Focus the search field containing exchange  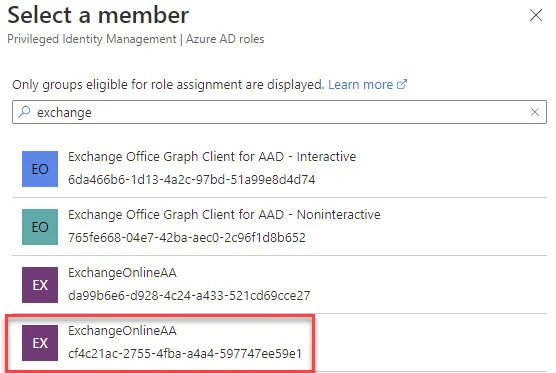point(279,112)
